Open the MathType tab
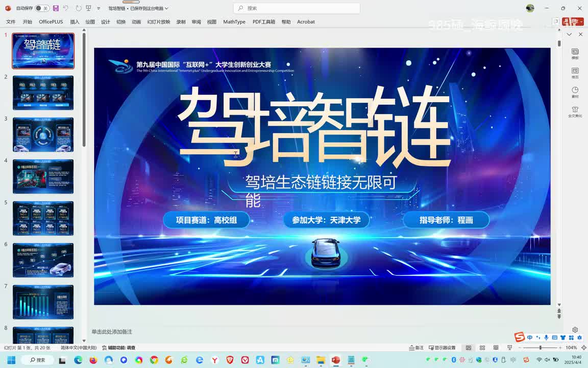 [234, 22]
